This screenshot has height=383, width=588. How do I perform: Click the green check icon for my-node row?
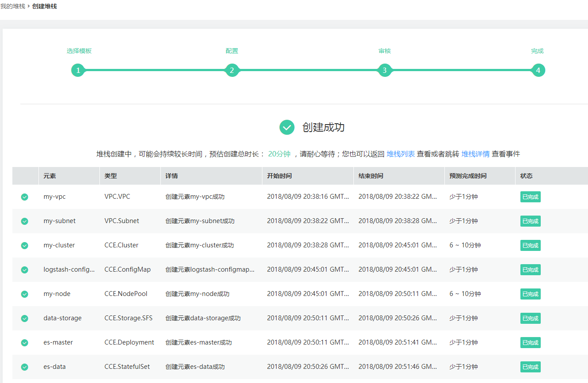point(25,294)
